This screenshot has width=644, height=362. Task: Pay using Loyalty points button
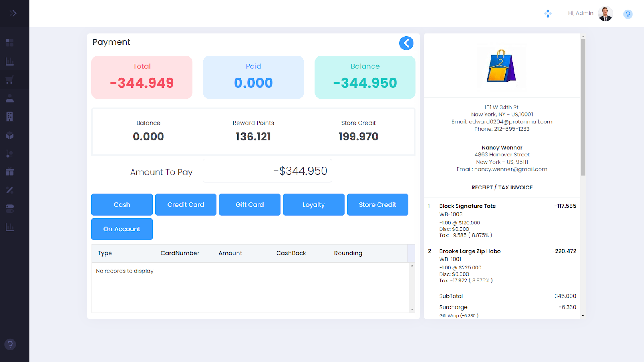click(314, 205)
